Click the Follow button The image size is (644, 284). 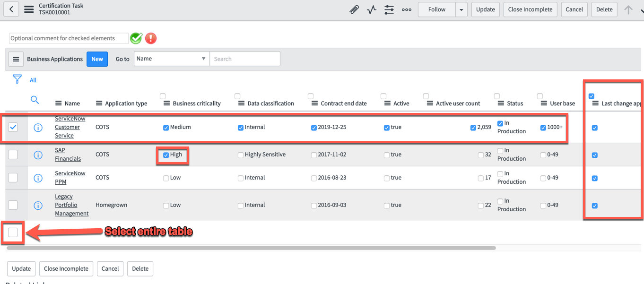(x=437, y=9)
